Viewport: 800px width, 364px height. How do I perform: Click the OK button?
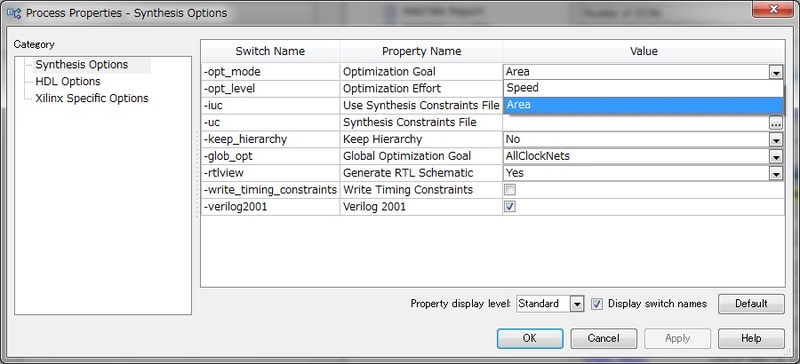tap(530, 338)
